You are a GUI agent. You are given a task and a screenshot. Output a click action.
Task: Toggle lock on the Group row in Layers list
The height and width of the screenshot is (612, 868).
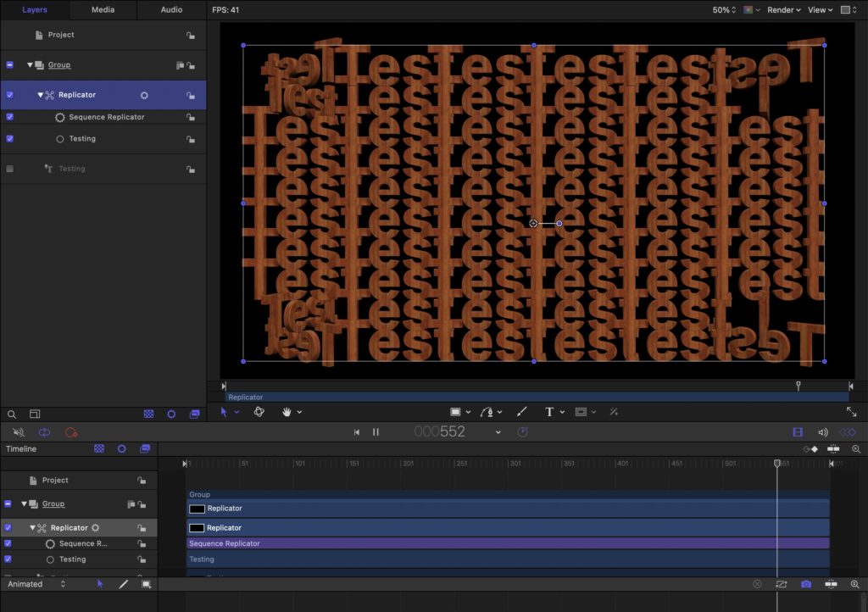click(x=191, y=65)
